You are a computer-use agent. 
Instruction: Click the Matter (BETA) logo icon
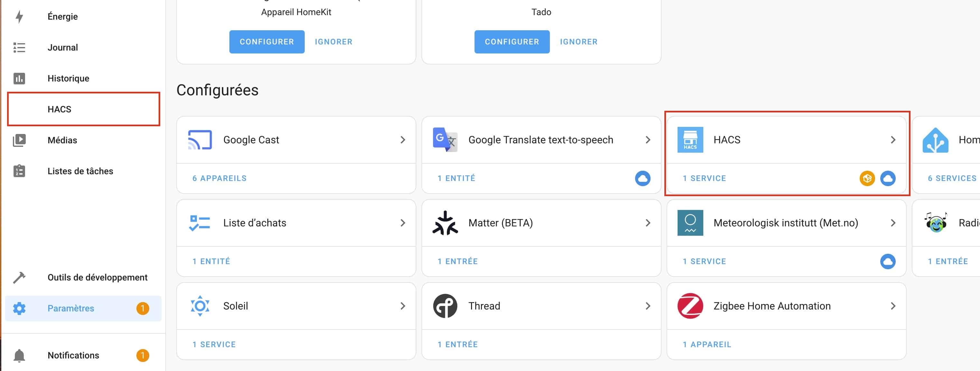(445, 223)
